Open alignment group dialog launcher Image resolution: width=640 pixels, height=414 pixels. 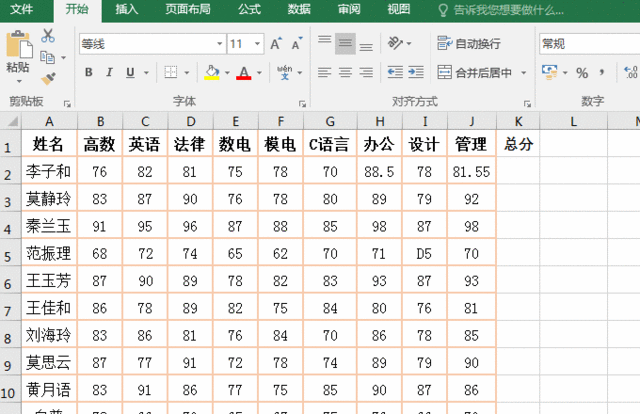click(527, 104)
